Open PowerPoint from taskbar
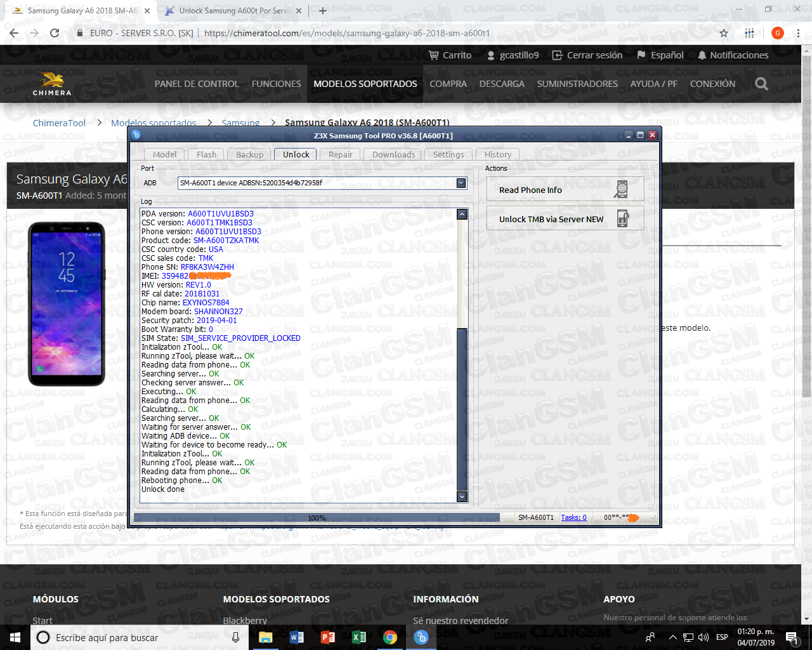 [328, 637]
